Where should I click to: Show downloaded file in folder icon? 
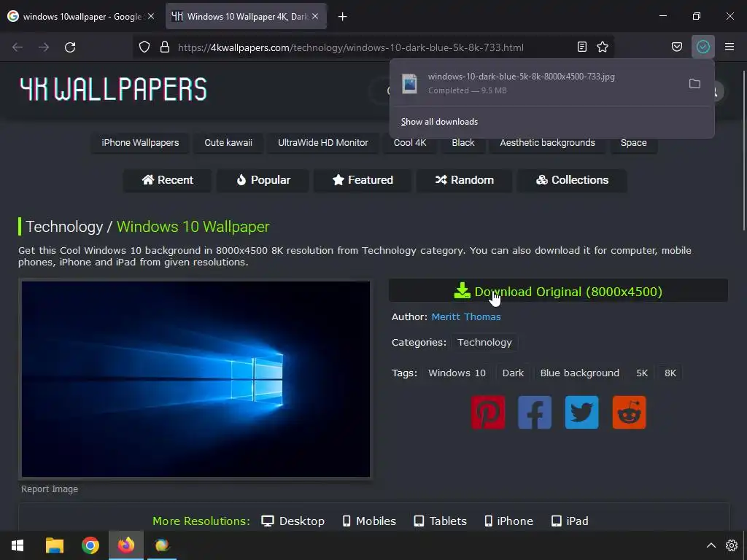694,84
